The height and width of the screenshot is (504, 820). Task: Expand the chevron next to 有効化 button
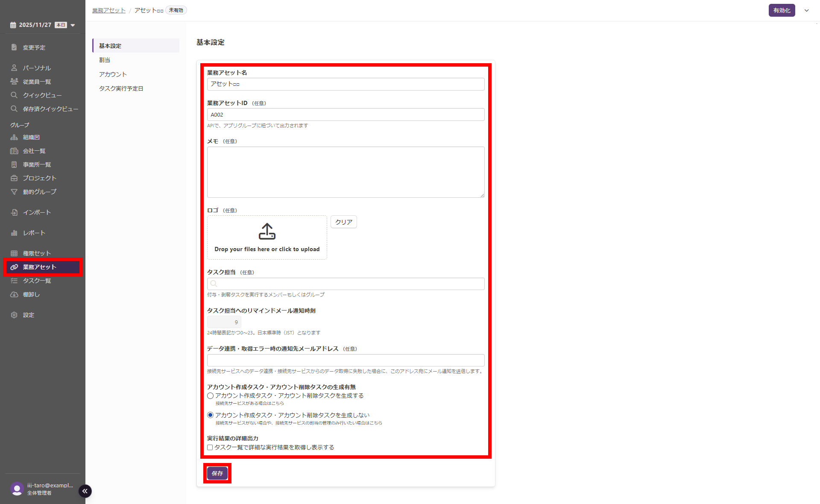(x=806, y=10)
